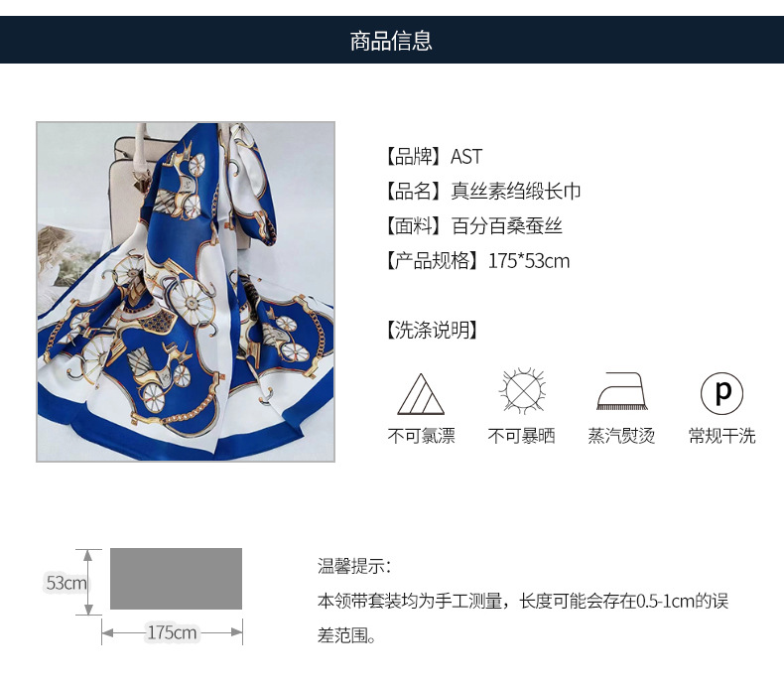Select the 不可氯漂 label text

click(x=421, y=436)
